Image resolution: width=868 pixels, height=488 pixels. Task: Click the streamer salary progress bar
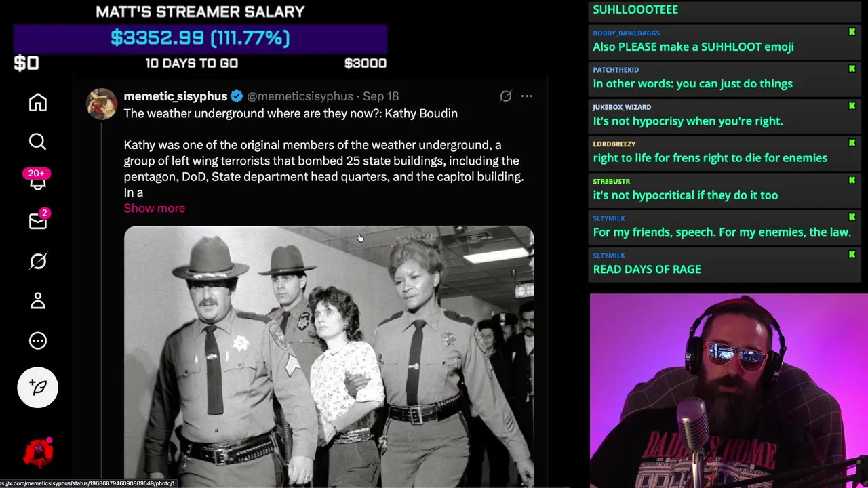(x=201, y=38)
